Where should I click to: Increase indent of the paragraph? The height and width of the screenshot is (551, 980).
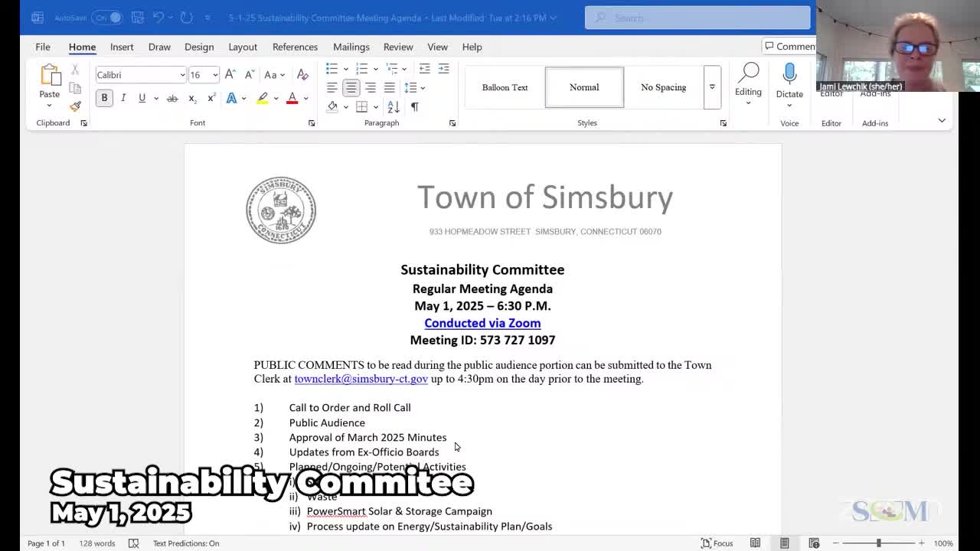click(x=445, y=69)
